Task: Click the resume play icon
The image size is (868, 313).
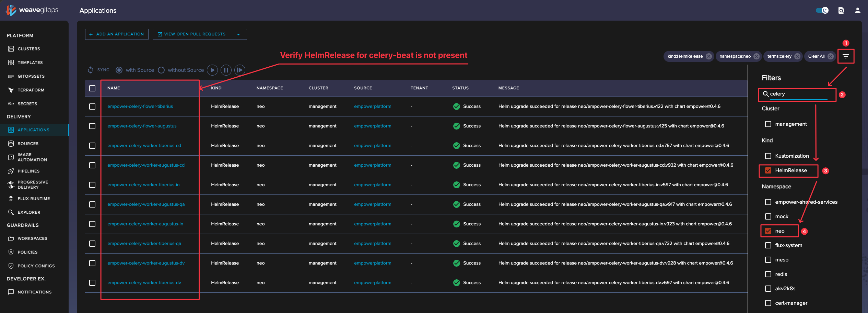Action: 212,70
